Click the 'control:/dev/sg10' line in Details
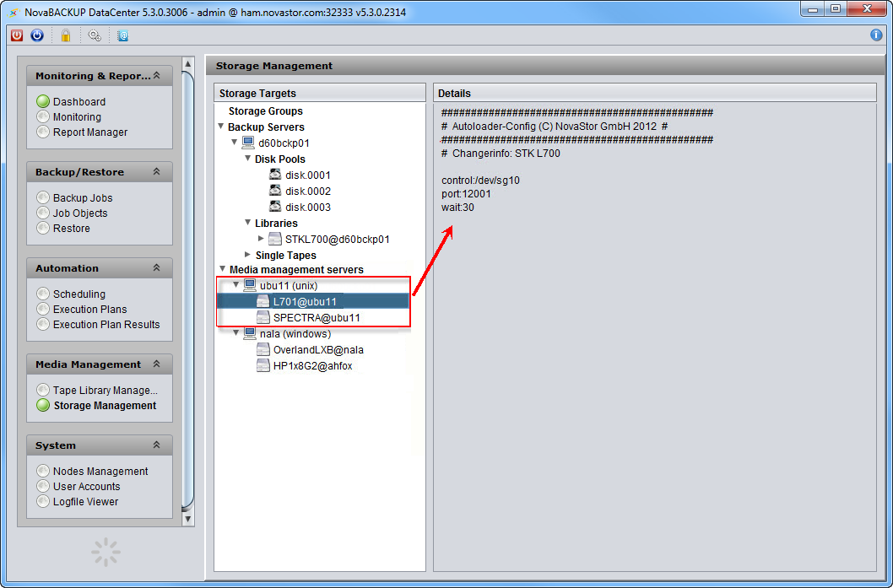Viewport: 893px width, 588px height. point(480,181)
